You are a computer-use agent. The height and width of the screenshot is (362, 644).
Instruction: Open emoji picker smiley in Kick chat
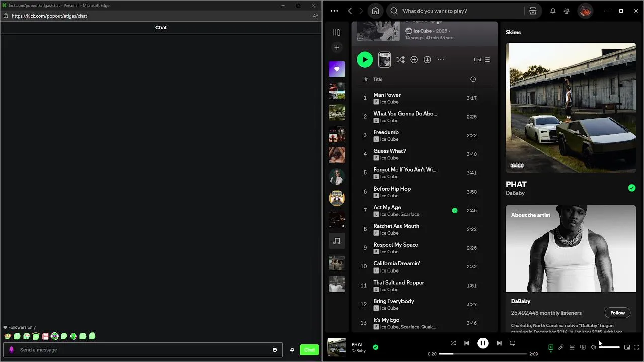pos(275,350)
